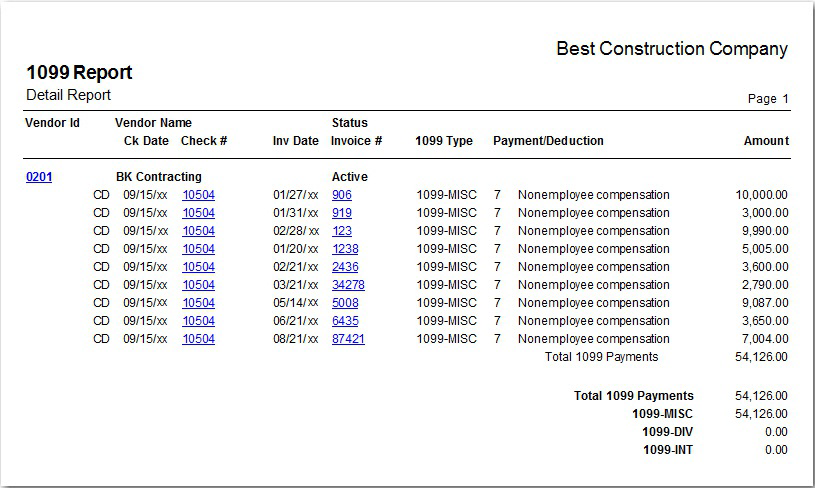The image size is (815, 488).
Task: Open invoice 1238 link
Action: coord(345,249)
